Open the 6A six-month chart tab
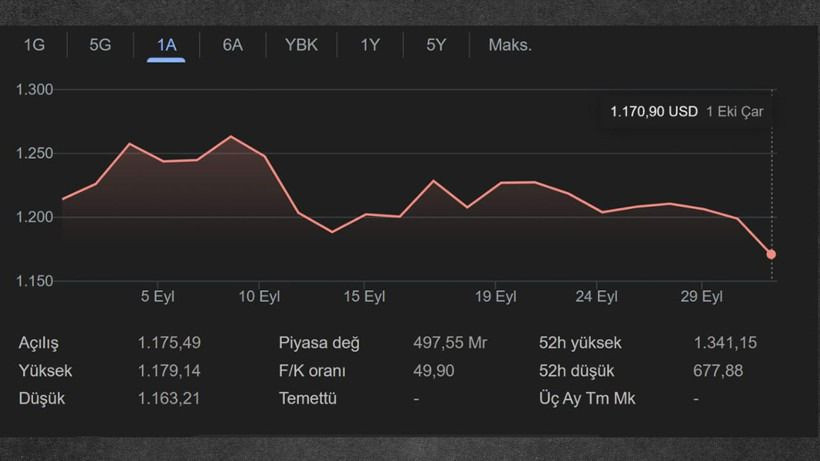 tap(232, 45)
